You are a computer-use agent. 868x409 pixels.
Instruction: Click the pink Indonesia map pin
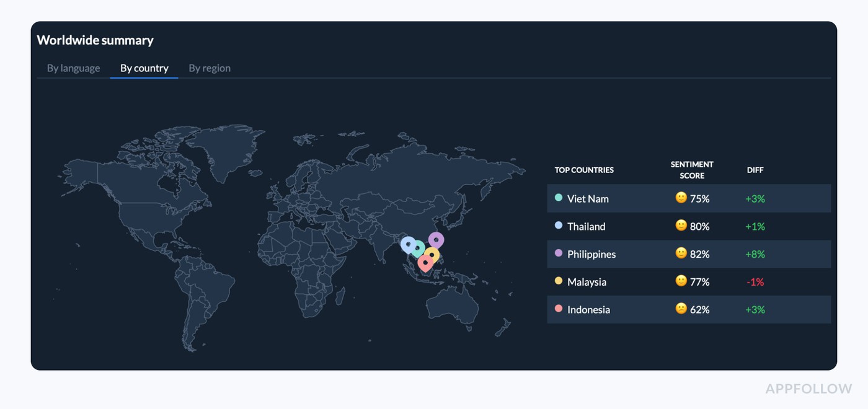(425, 262)
